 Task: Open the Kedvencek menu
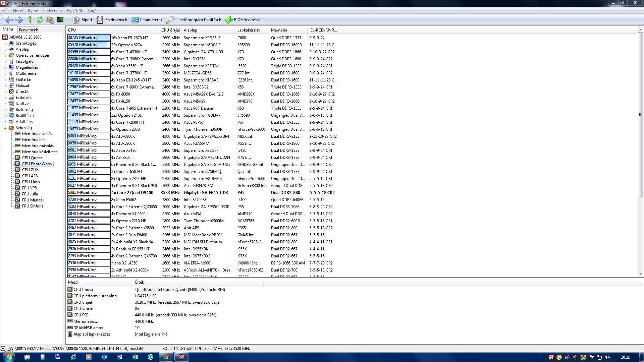click(53, 11)
